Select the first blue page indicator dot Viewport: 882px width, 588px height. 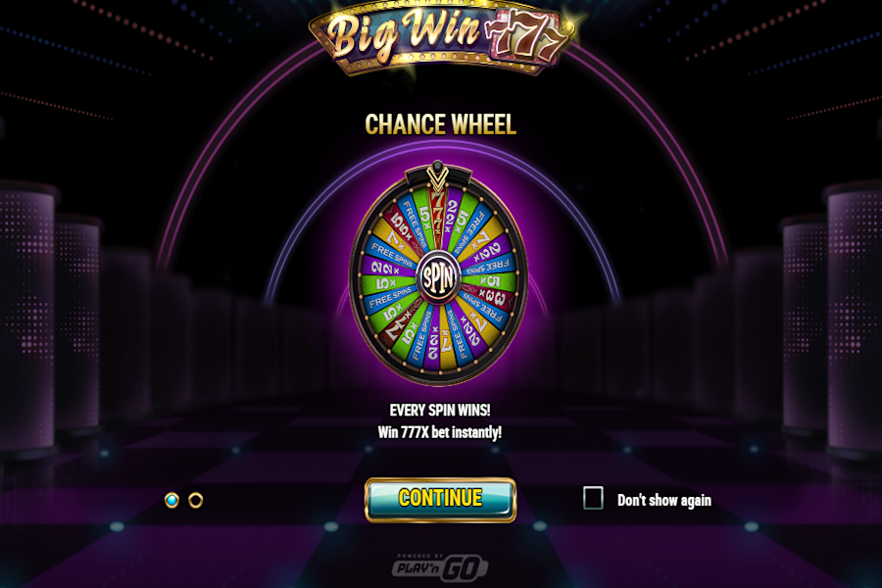click(x=171, y=500)
